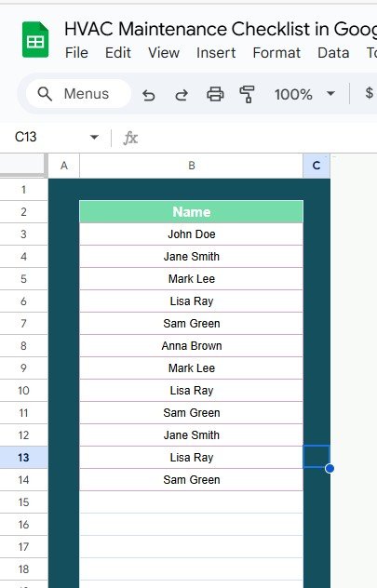Open the View menu

pyautogui.click(x=164, y=53)
